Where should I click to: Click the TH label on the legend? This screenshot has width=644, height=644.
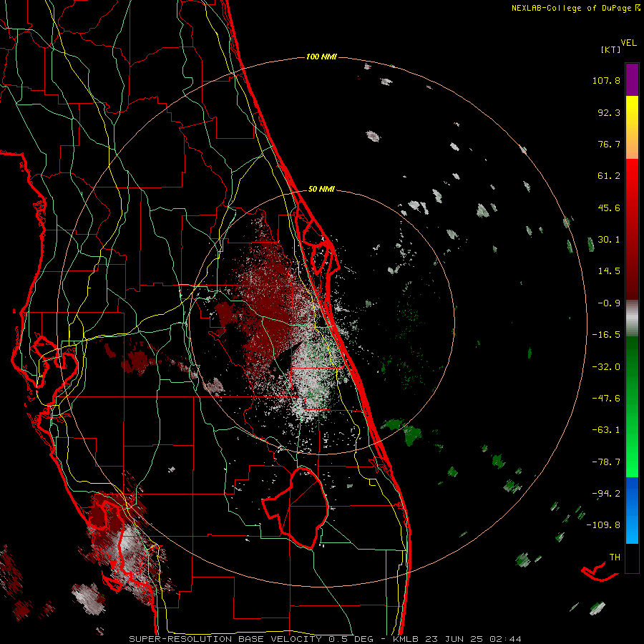[615, 557]
